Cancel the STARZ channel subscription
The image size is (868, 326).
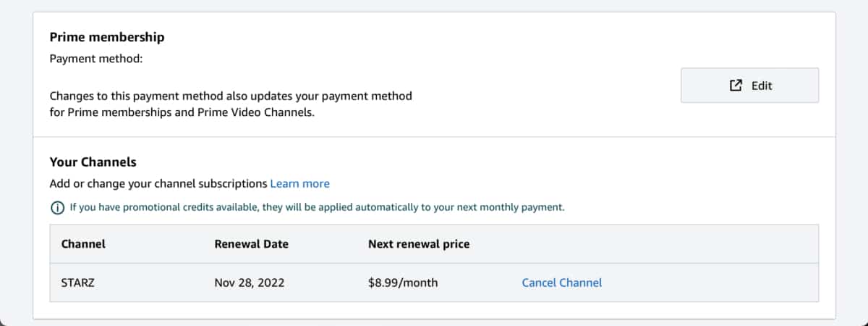[561, 283]
